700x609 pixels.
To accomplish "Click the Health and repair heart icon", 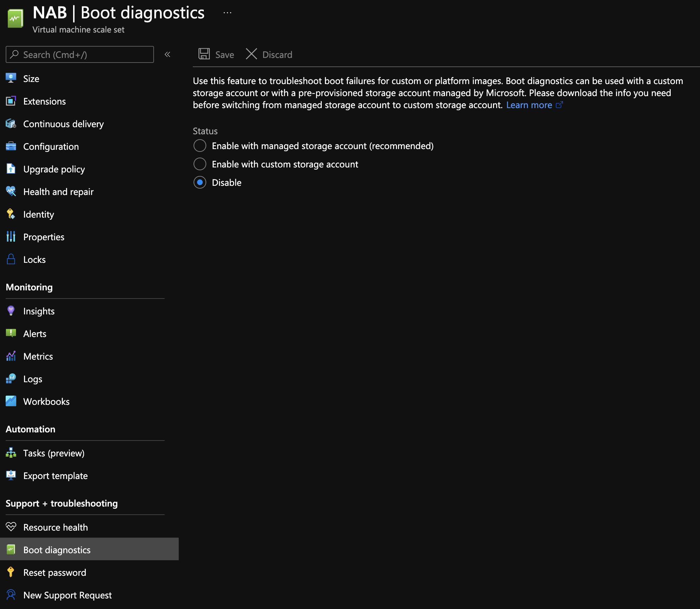I will [x=11, y=191].
